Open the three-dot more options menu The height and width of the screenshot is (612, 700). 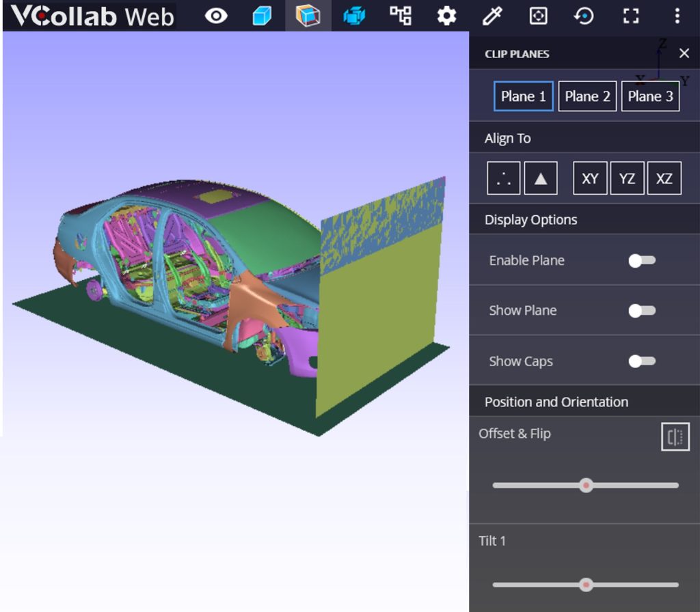tap(677, 16)
